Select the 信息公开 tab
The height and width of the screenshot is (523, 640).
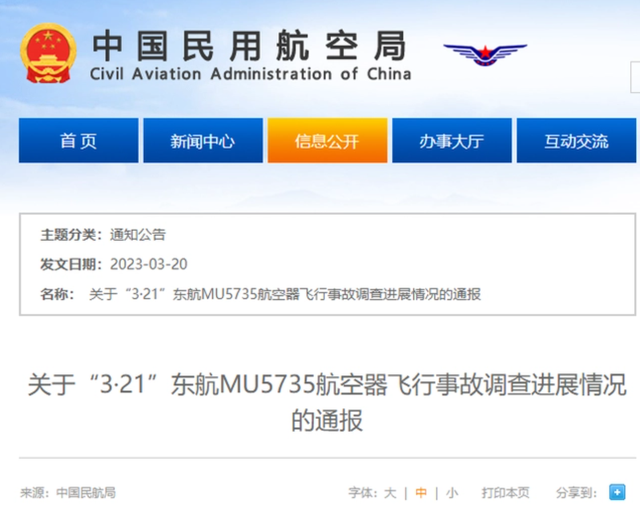pyautogui.click(x=327, y=140)
